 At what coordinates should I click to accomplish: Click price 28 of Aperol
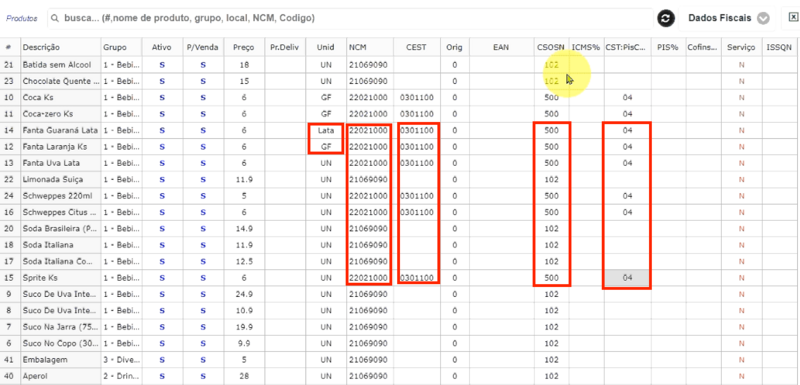tap(244, 376)
